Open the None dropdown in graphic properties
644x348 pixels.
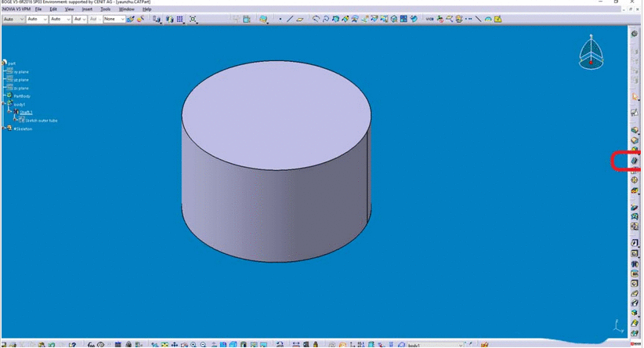114,19
